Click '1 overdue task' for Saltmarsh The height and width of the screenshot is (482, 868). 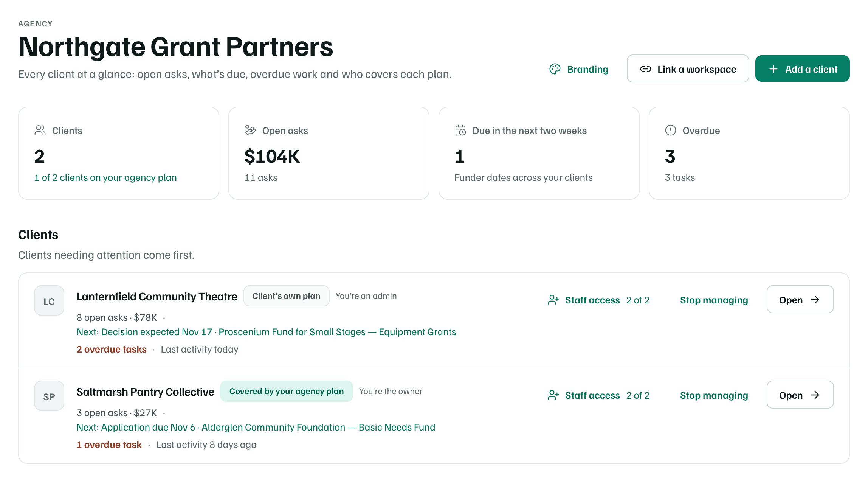click(x=109, y=445)
